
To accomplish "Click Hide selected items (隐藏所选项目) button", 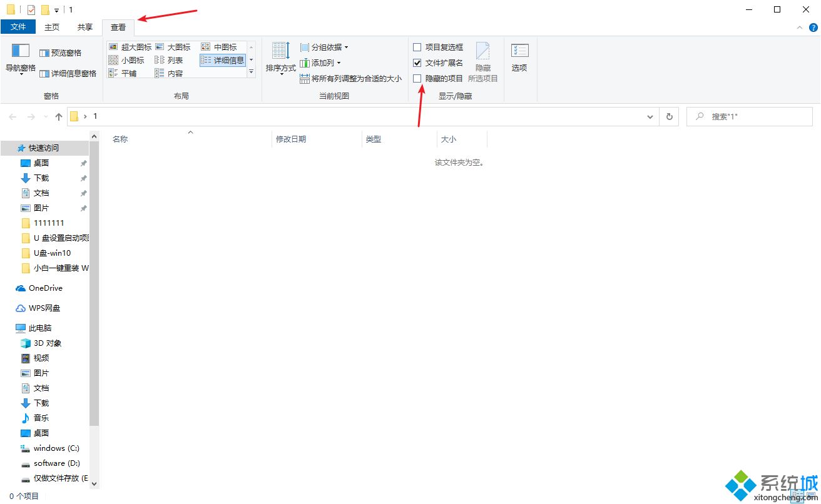I will tap(483, 63).
